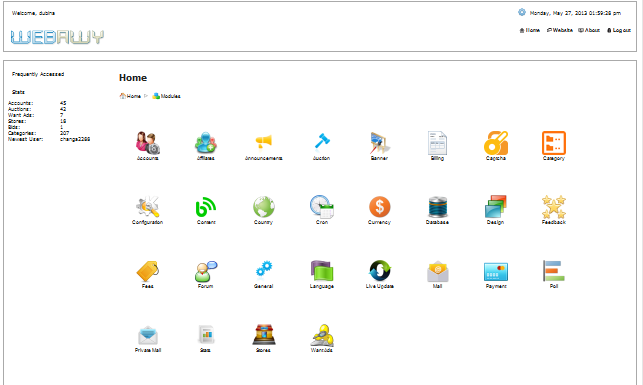
Task: Click the Categories stat row
Action: 39,133
